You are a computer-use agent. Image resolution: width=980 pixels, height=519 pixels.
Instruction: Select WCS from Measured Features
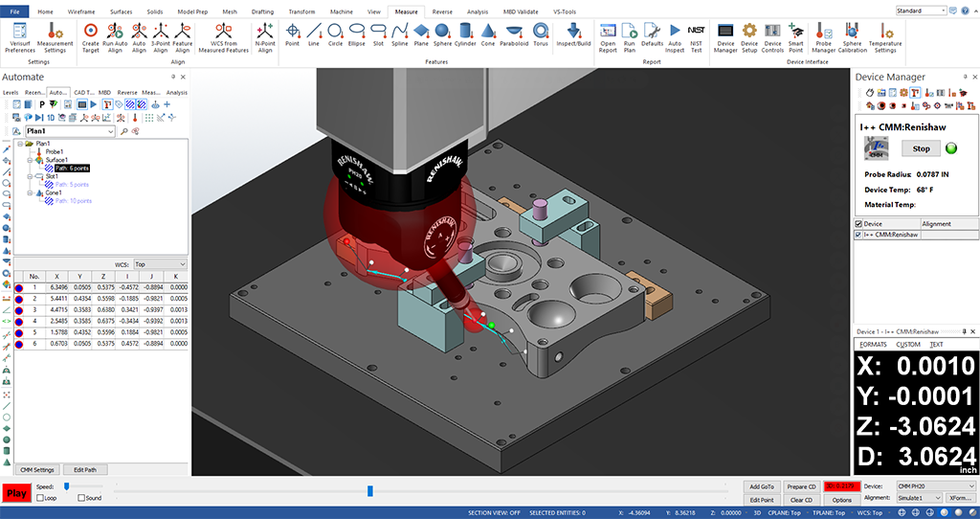pos(224,37)
